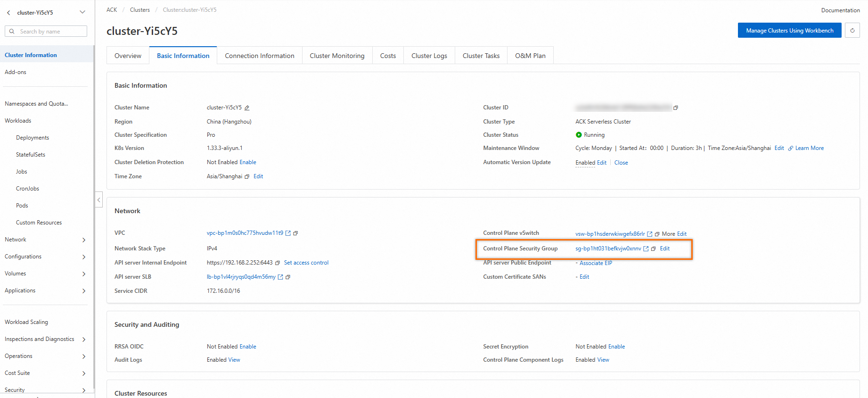Expand the Cost Suite sidebar menu
The width and height of the screenshot is (868, 398).
(x=84, y=373)
